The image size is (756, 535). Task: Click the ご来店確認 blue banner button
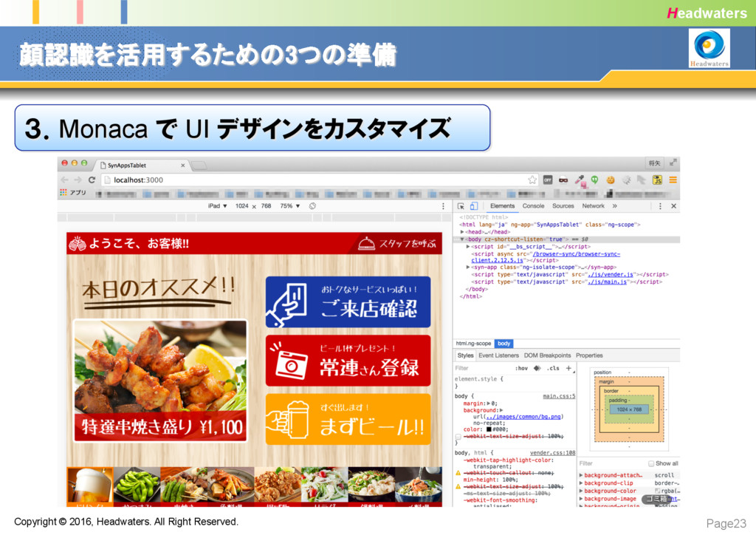tap(348, 302)
